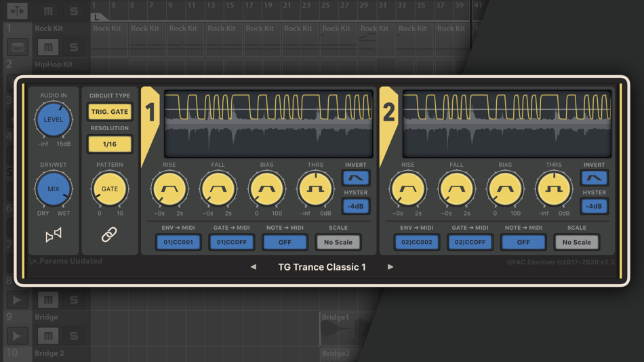The height and width of the screenshot is (362, 644).
Task: Open channel 1 ENV to MIDI 01|CC001 selector
Action: click(178, 242)
